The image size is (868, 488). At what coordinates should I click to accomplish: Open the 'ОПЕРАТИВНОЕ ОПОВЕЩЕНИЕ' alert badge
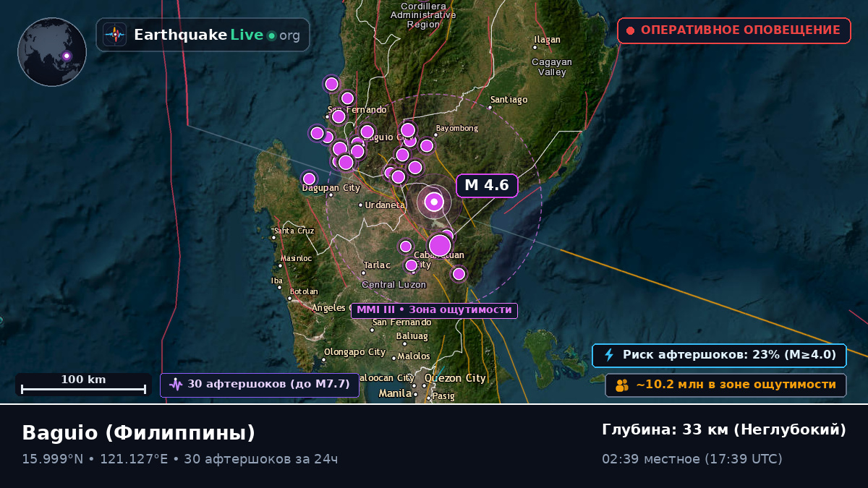734,30
